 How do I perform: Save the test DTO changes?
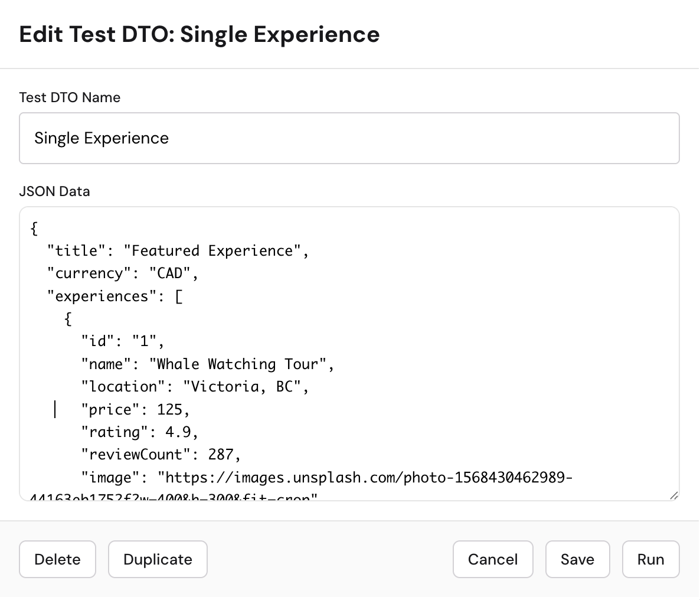click(577, 559)
